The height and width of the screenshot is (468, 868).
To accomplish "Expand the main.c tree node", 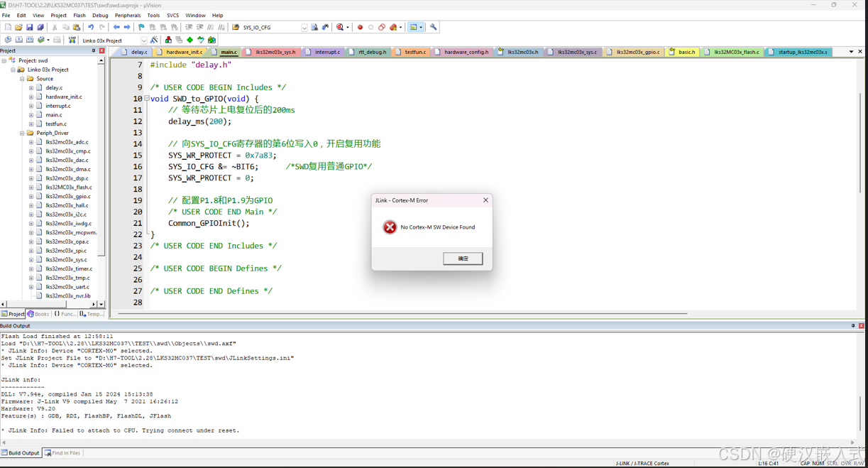I will point(31,115).
